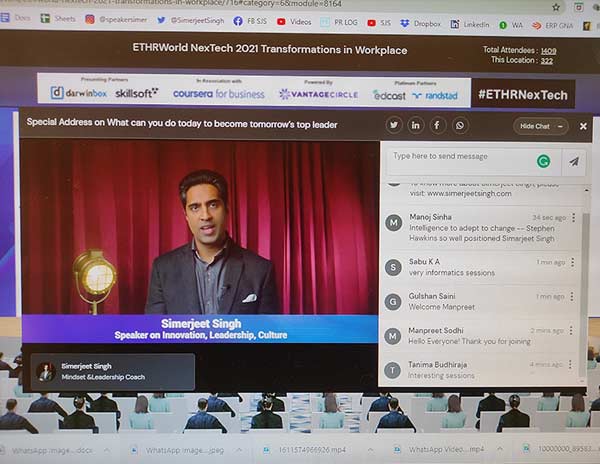
Task: Click the #ETHRNexTech hashtag banner
Action: point(523,94)
